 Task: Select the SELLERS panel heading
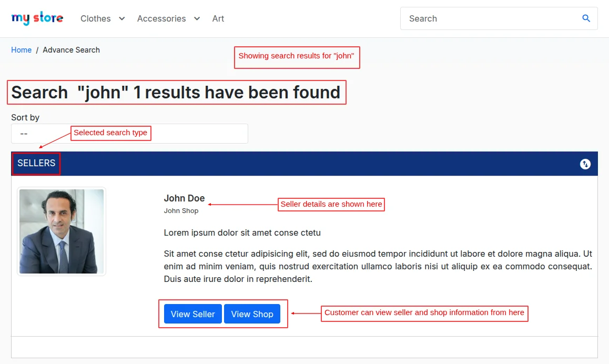(x=36, y=163)
